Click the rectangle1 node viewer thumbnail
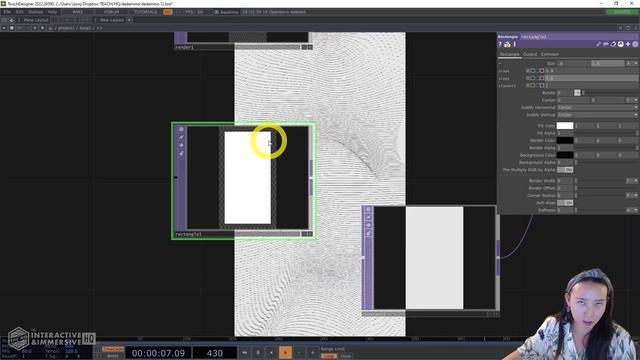The width and height of the screenshot is (640, 360). pyautogui.click(x=248, y=178)
